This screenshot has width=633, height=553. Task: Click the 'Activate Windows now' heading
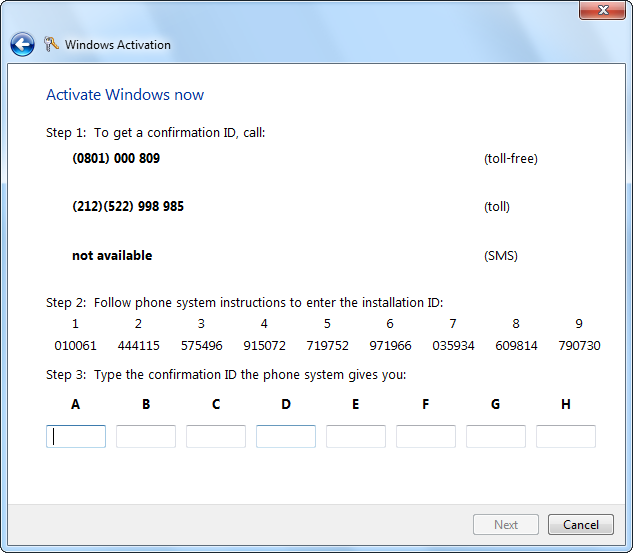click(125, 95)
